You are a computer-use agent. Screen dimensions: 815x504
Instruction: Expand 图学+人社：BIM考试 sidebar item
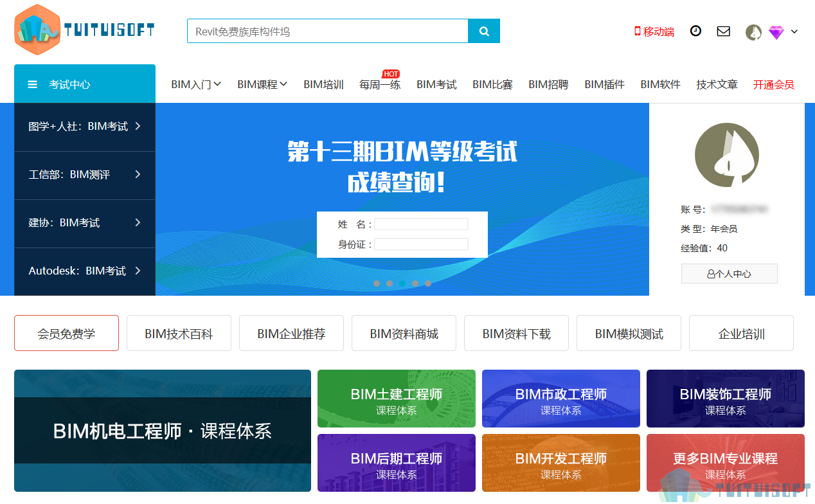(x=85, y=127)
